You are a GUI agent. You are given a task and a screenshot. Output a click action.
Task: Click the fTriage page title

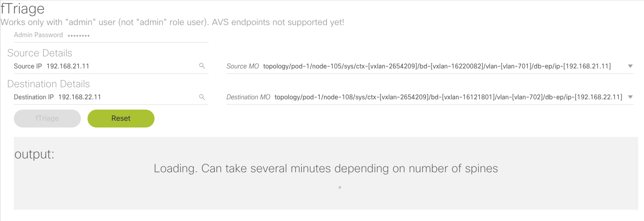point(22,9)
